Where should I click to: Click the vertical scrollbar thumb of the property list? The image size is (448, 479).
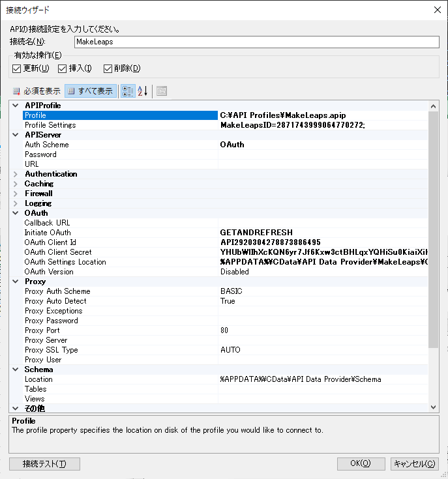[433, 229]
